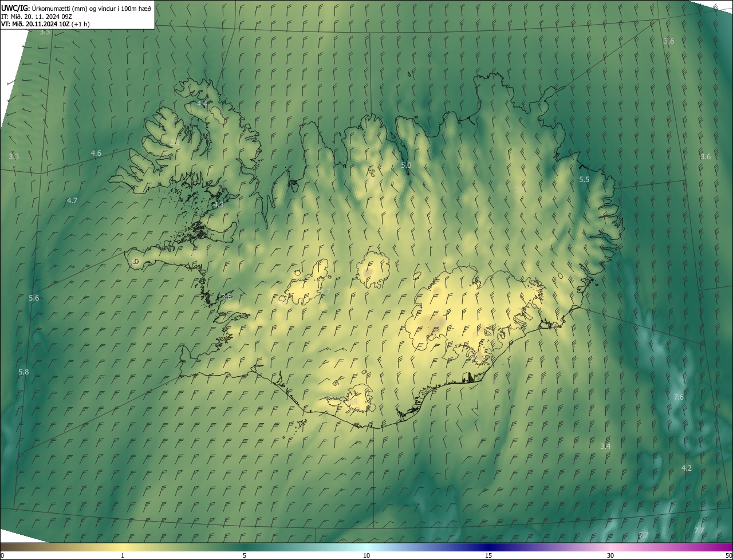Click the 30 tick label on the colour scale
The image size is (733, 560).
coord(610,555)
